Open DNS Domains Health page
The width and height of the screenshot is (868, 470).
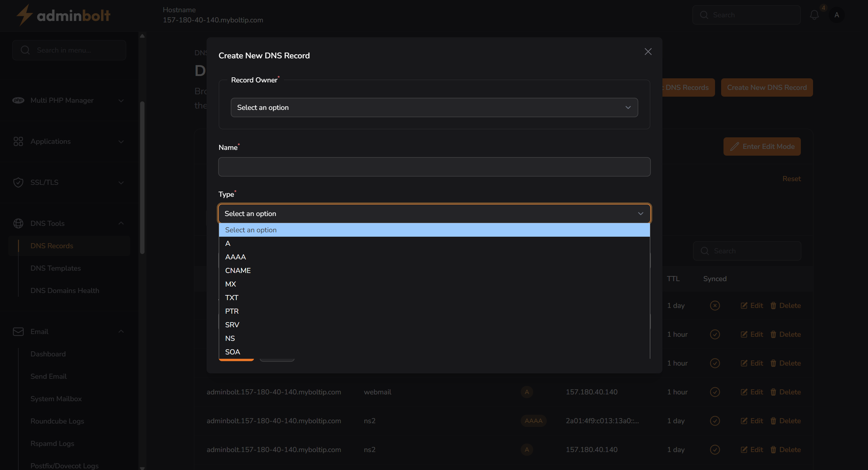(64, 291)
